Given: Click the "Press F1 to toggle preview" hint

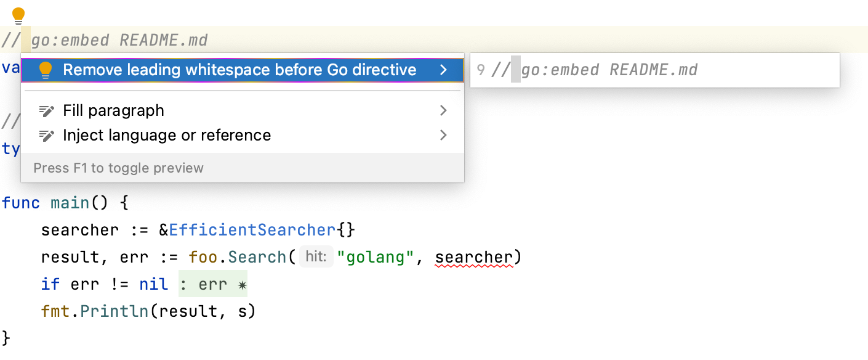Looking at the screenshot, I should [x=118, y=168].
